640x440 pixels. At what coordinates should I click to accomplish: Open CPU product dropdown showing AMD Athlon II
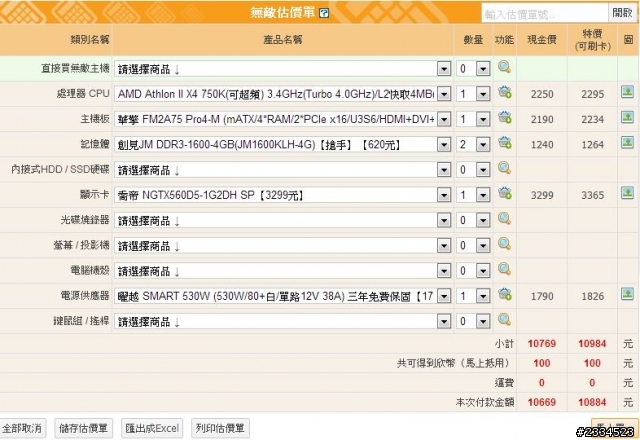point(282,94)
